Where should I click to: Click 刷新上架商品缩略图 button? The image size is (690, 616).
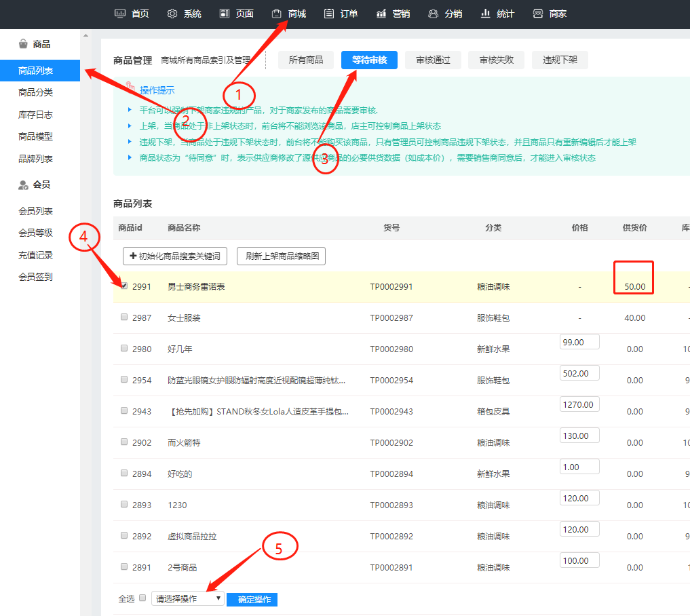281,256
